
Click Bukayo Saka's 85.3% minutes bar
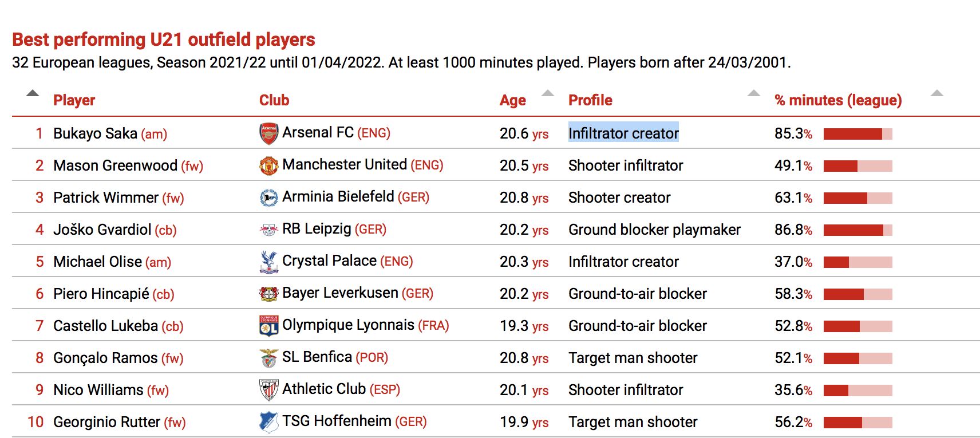(x=857, y=134)
